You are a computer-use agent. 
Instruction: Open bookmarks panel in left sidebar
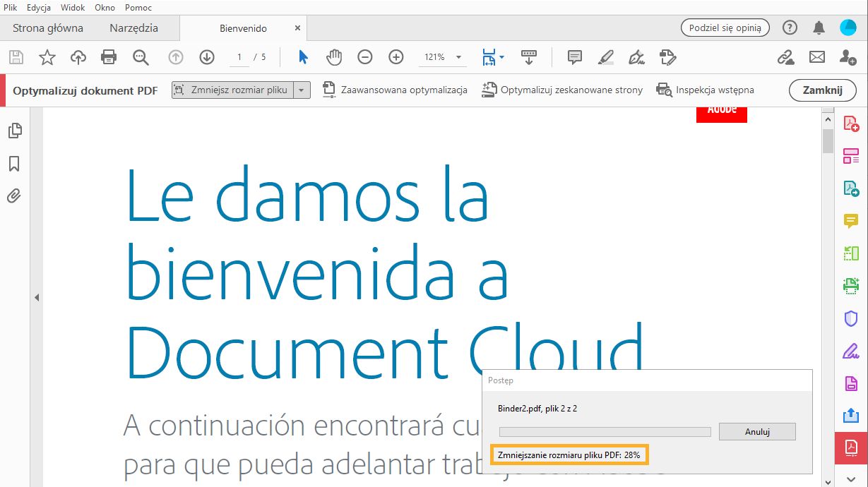14,164
